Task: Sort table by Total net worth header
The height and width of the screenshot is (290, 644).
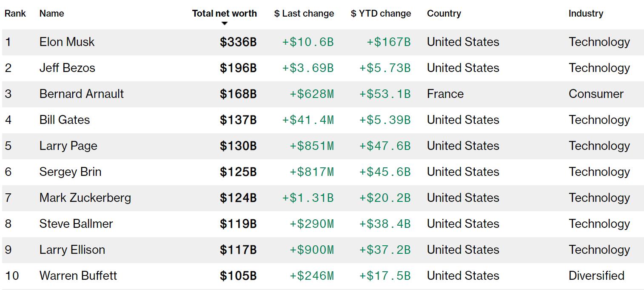Action: (x=224, y=14)
